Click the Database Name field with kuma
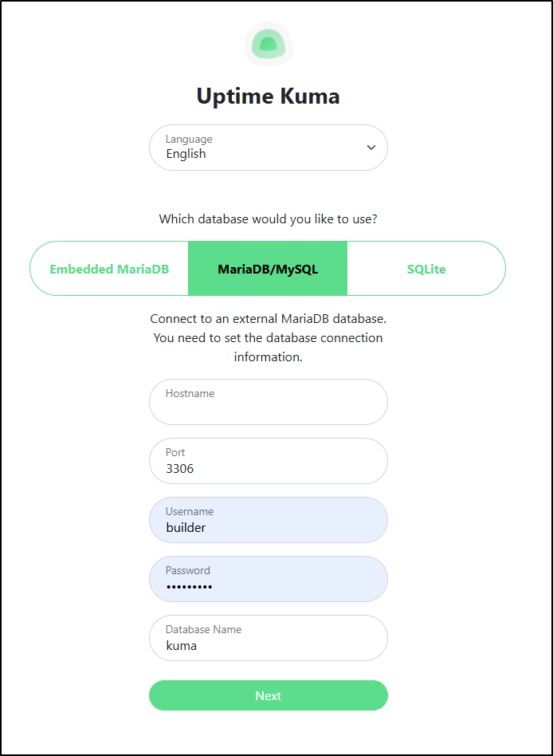 point(269,638)
